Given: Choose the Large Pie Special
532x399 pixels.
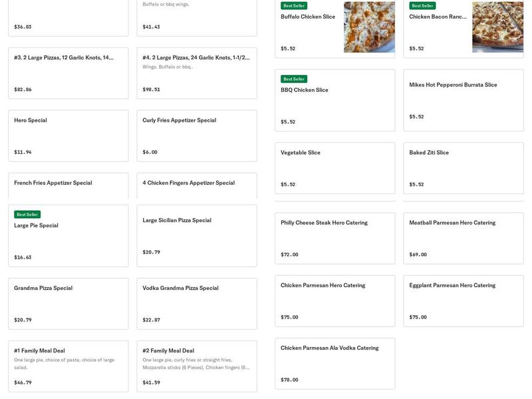Looking at the screenshot, I should pos(68,236).
